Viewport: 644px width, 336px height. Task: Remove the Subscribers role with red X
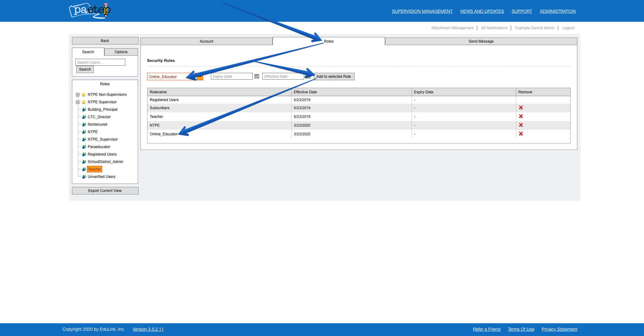[521, 108]
